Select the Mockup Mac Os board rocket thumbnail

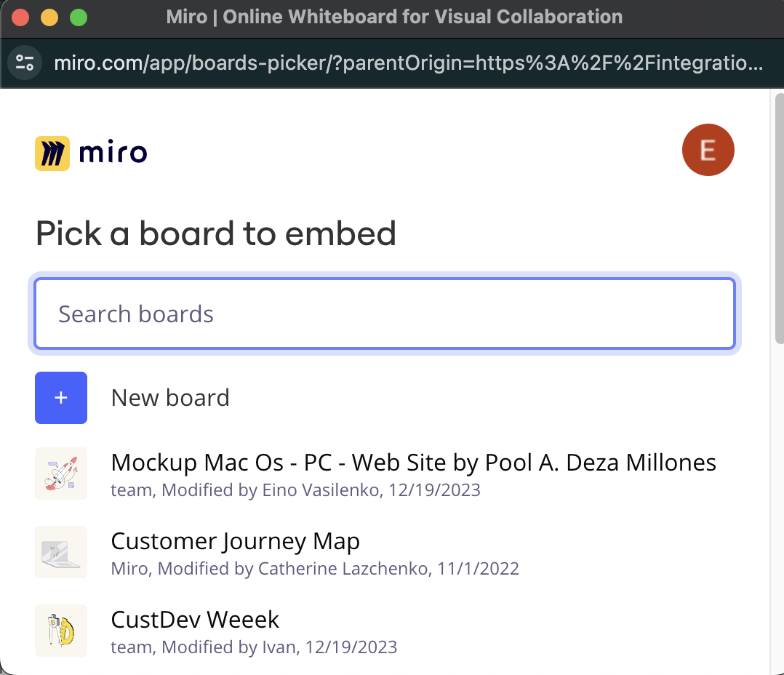tap(61, 474)
